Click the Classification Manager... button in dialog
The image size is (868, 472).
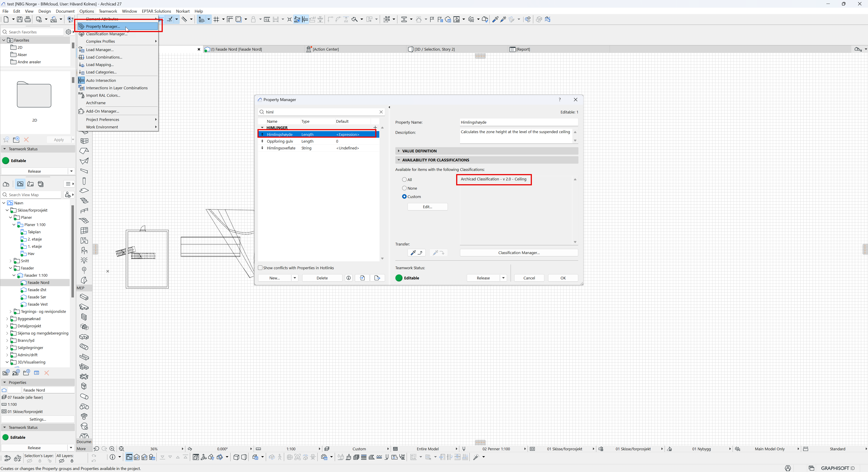(x=519, y=253)
